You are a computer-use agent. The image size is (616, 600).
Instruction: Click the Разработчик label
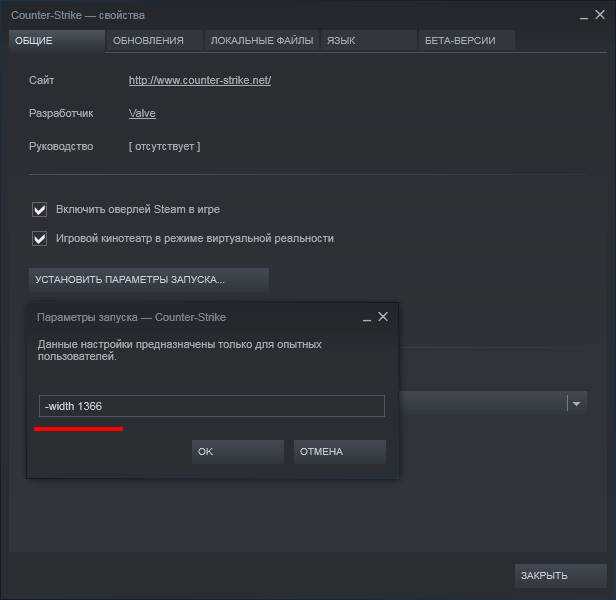(61, 113)
